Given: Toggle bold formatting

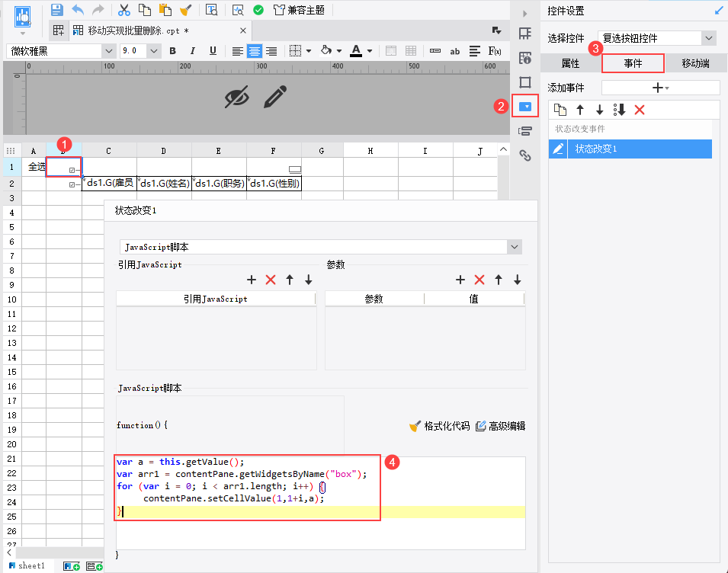Looking at the screenshot, I should (173, 51).
